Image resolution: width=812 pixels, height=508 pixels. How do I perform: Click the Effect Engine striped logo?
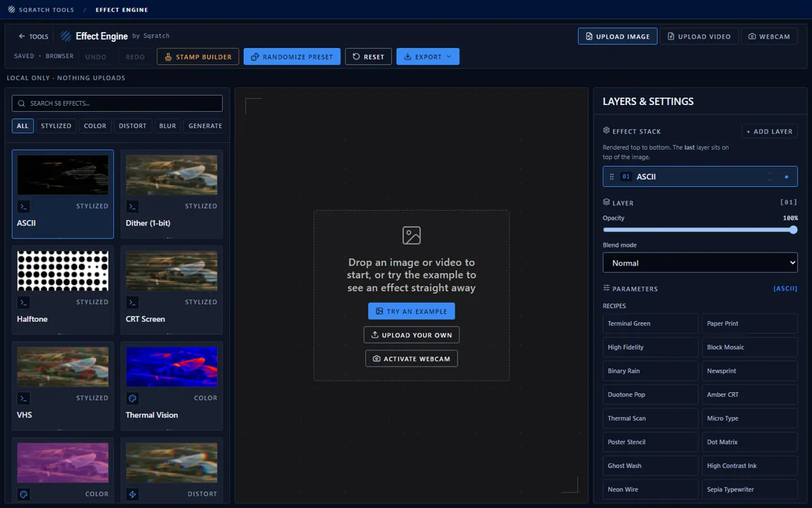66,36
